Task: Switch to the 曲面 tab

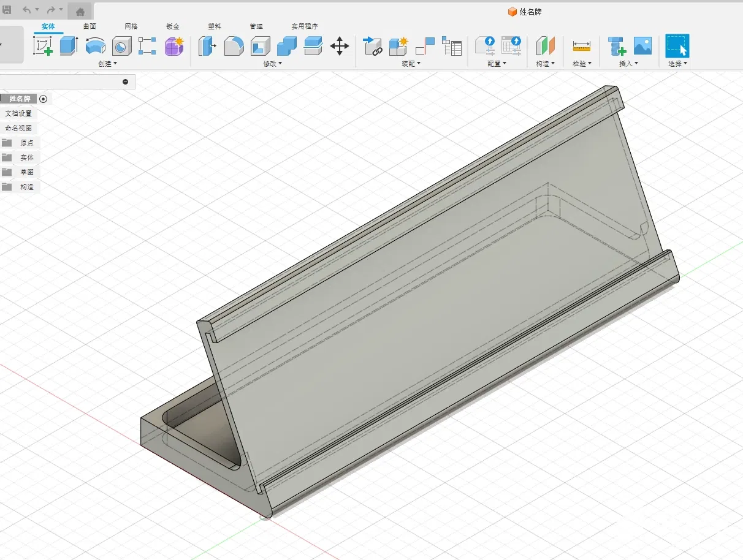Action: pyautogui.click(x=90, y=26)
